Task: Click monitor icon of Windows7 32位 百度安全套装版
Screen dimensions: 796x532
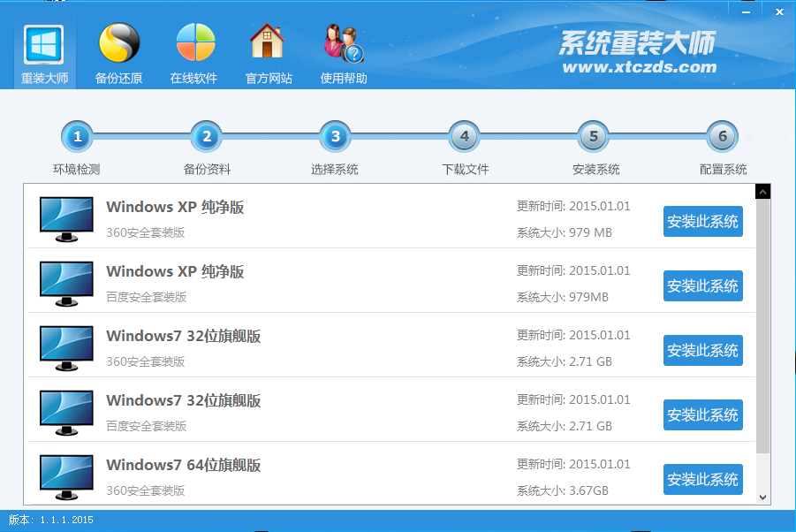Action: (x=66, y=413)
